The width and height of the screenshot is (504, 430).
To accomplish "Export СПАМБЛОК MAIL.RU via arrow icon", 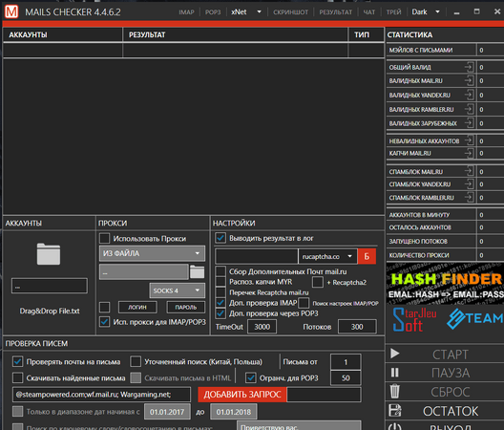I will click(x=469, y=172).
